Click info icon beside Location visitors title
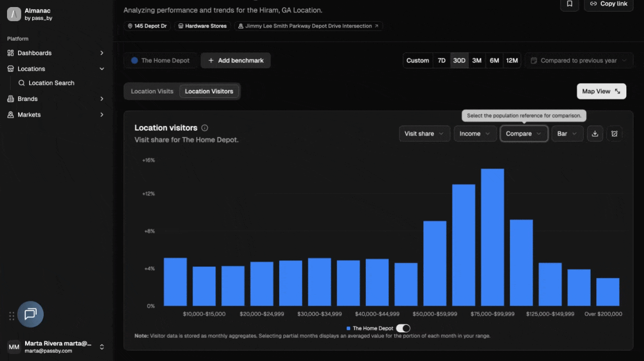The width and height of the screenshot is (644, 361). (x=205, y=128)
